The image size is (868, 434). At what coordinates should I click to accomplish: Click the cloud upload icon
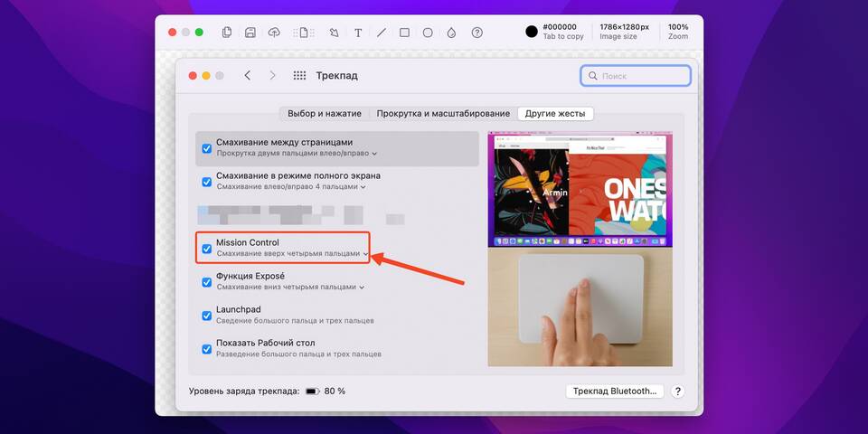pos(274,33)
